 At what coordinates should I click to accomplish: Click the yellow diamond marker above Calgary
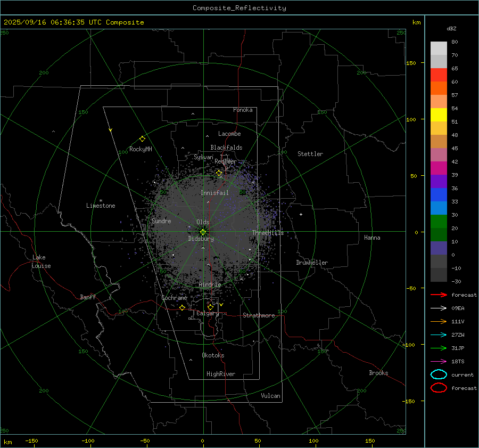pyautogui.click(x=210, y=307)
